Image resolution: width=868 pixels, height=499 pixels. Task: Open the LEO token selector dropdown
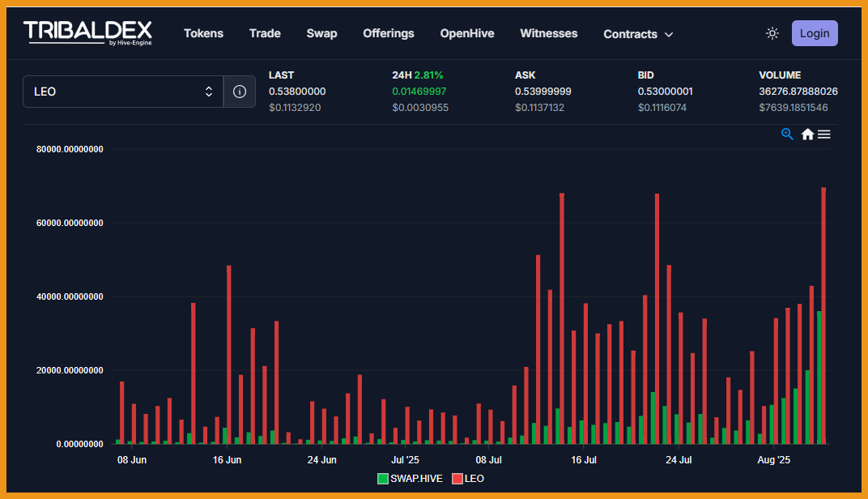(x=123, y=92)
